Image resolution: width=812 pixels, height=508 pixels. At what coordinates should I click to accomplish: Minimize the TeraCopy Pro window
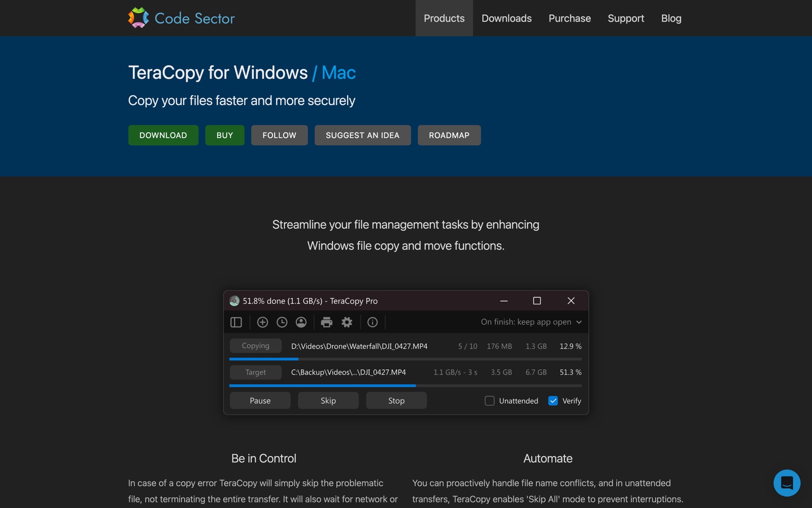504,301
